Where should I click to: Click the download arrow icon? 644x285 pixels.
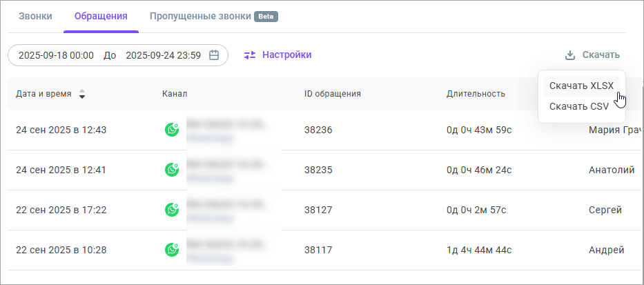(570, 55)
